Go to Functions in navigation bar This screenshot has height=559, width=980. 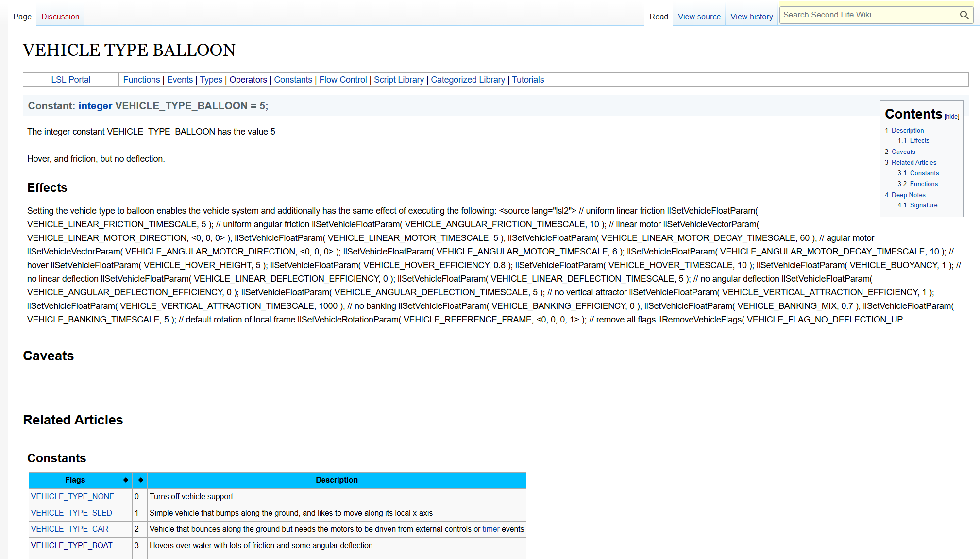141,80
